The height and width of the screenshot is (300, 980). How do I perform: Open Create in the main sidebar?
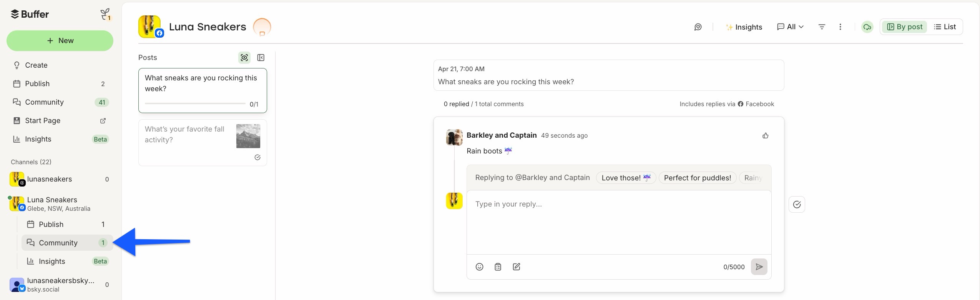(60, 65)
